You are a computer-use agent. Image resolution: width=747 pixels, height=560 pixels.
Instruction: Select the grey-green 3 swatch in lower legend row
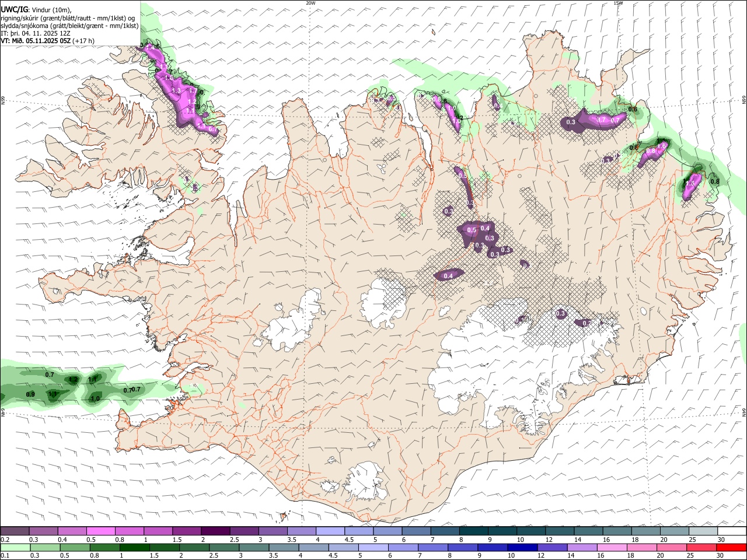254,548
